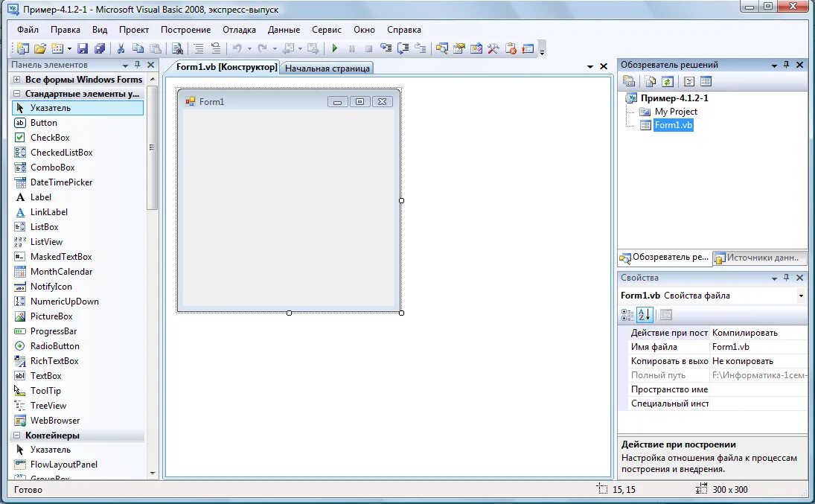
Task: Open the active documents list dropdown arrow
Action: pyautogui.click(x=590, y=66)
